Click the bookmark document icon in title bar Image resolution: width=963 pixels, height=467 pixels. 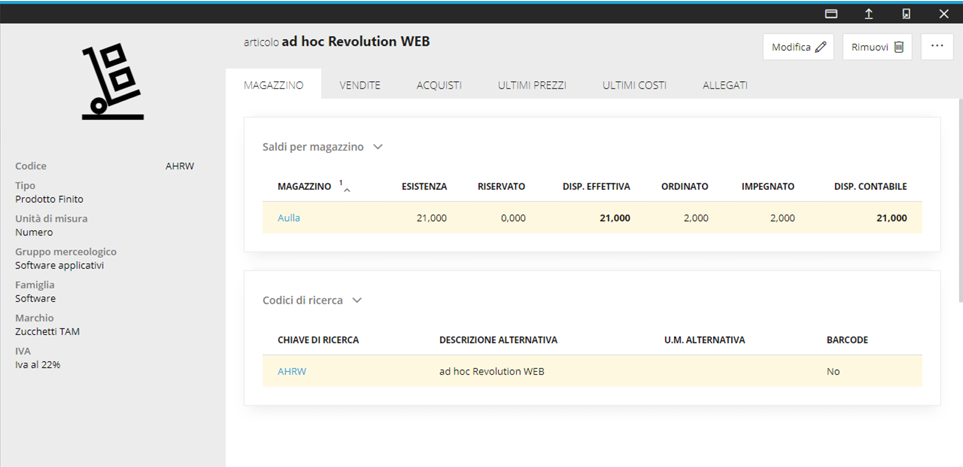click(x=906, y=14)
